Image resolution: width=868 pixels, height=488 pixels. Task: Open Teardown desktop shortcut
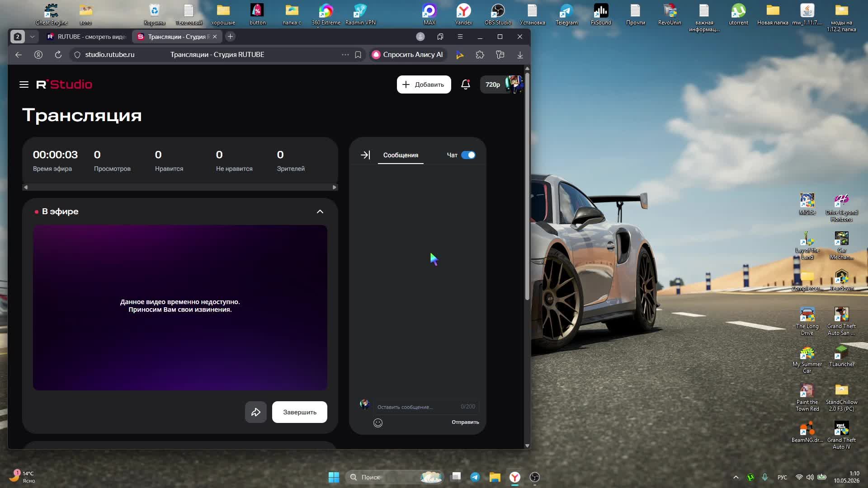coord(841,280)
